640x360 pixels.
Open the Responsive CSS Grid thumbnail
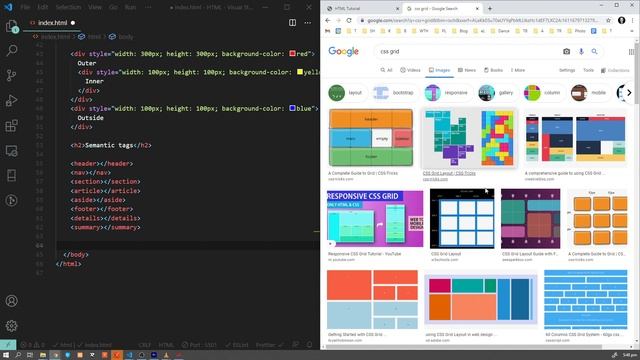[x=375, y=218]
